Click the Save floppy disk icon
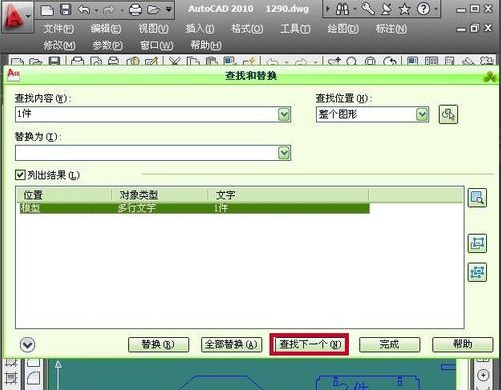This screenshot has width=501, height=390. point(65,9)
